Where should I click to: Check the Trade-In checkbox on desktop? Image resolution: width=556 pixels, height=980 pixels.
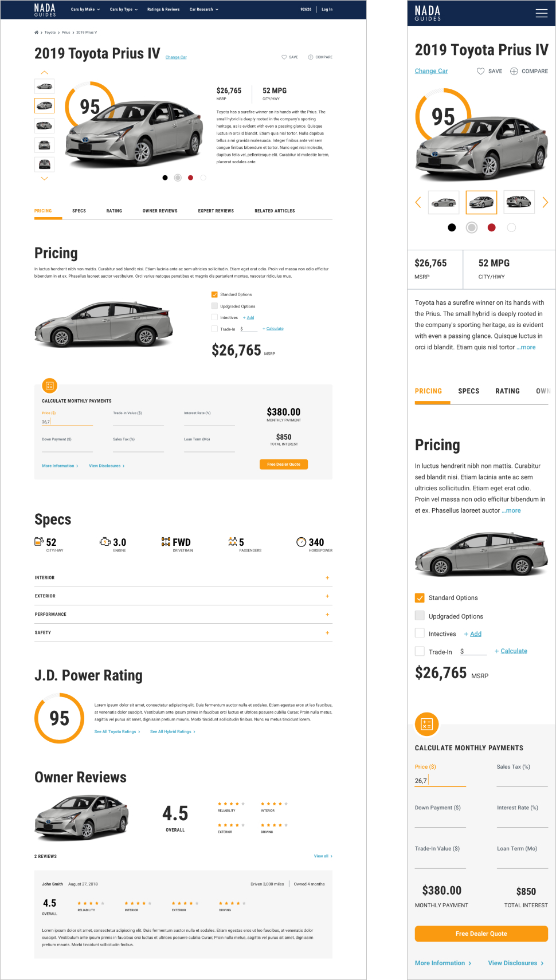[214, 329]
